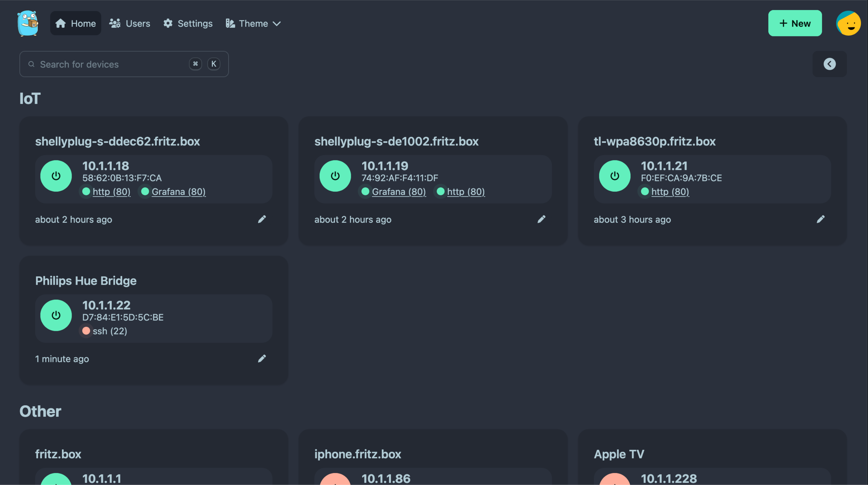
Task: Open the Settings page
Action: point(188,23)
